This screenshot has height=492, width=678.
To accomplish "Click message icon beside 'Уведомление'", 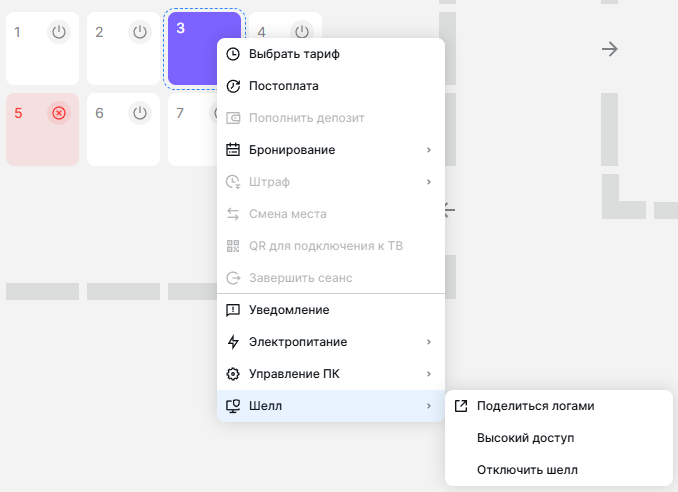I will click(233, 310).
